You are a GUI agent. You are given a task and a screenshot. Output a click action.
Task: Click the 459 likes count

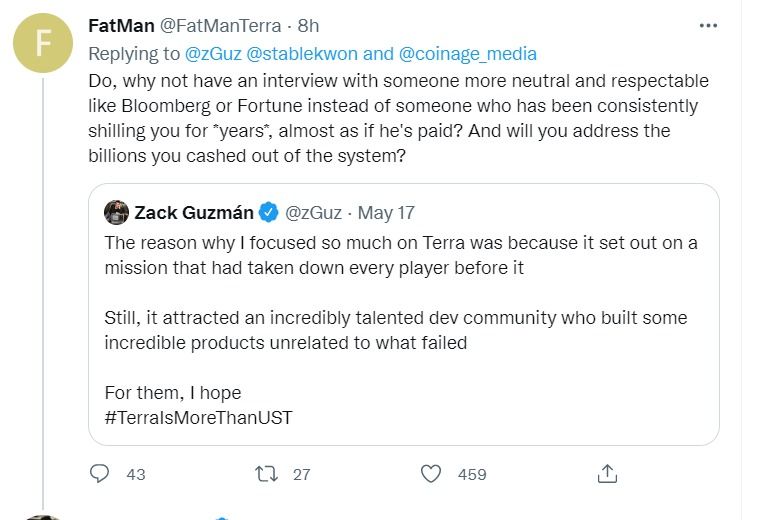[472, 474]
